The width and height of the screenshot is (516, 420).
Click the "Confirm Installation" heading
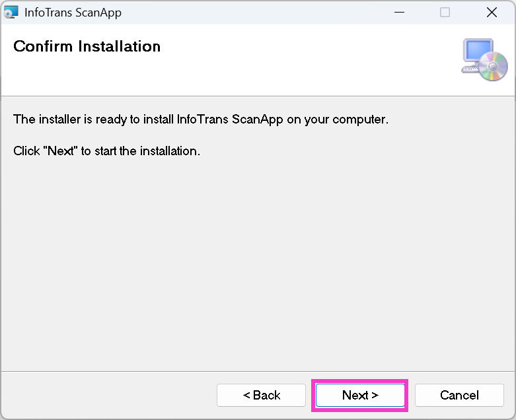click(x=87, y=46)
